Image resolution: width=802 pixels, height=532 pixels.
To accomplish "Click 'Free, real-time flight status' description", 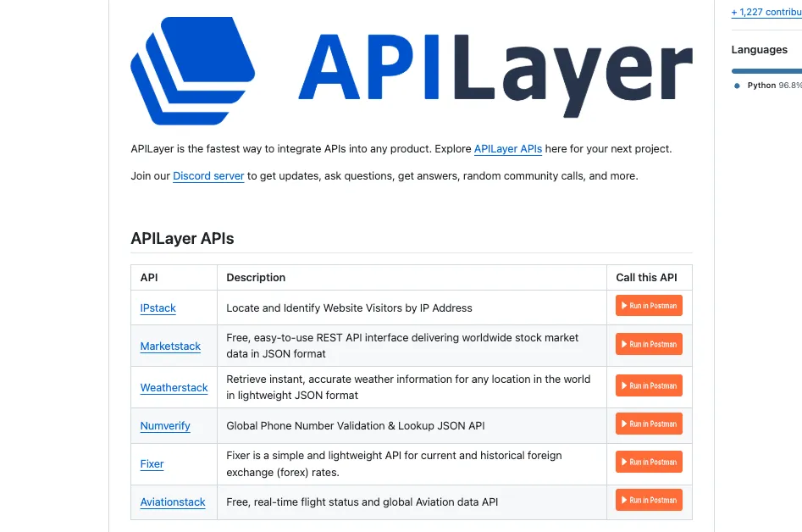I will pyautogui.click(x=362, y=502).
